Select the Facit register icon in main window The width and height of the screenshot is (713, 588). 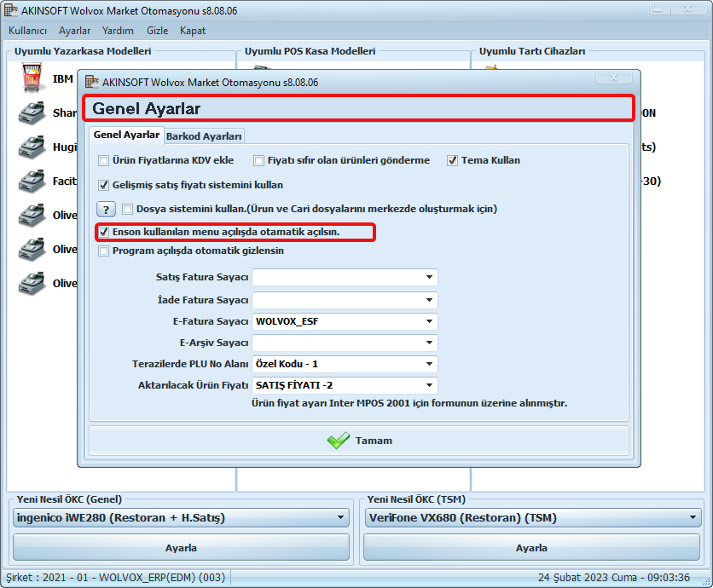[x=32, y=181]
